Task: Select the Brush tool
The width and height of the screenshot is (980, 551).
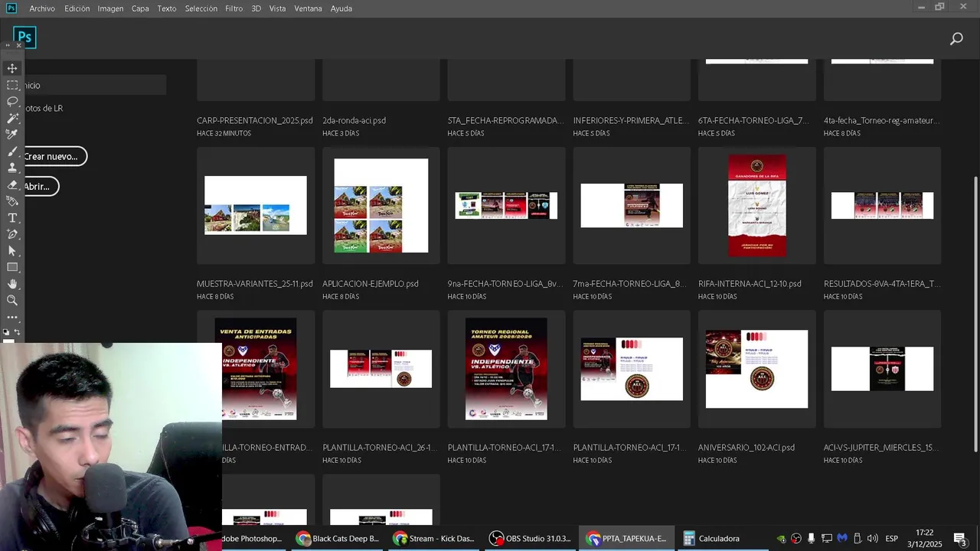Action: pos(12,152)
